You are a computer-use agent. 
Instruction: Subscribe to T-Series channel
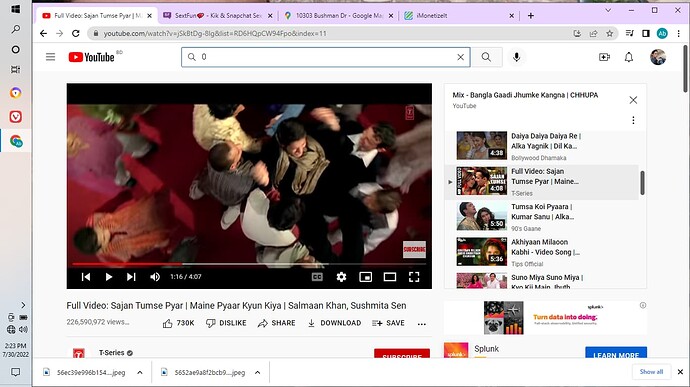click(x=402, y=353)
